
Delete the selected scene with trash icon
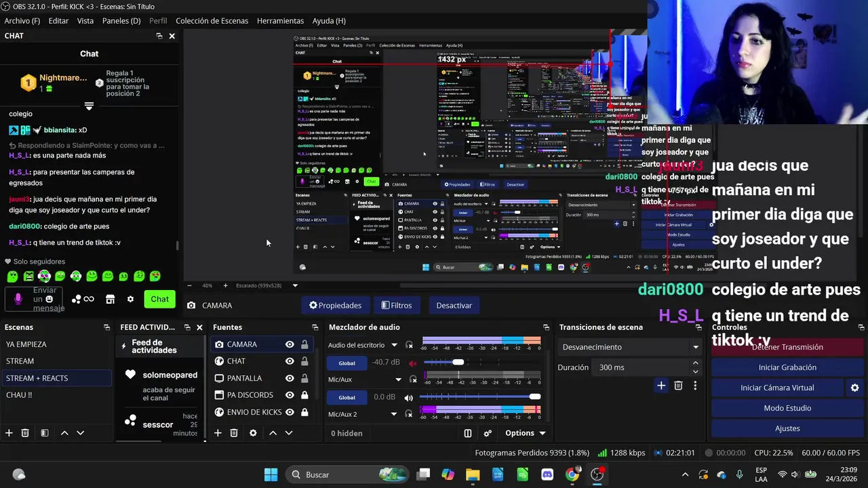25,432
